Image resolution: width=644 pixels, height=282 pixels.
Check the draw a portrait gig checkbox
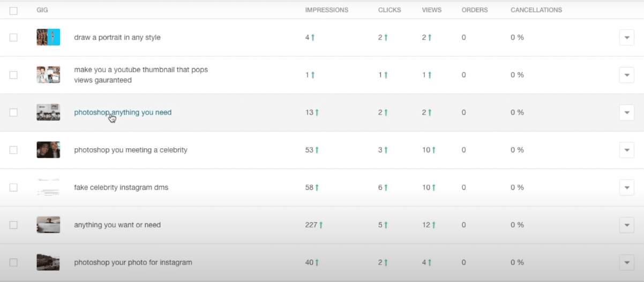(x=13, y=37)
